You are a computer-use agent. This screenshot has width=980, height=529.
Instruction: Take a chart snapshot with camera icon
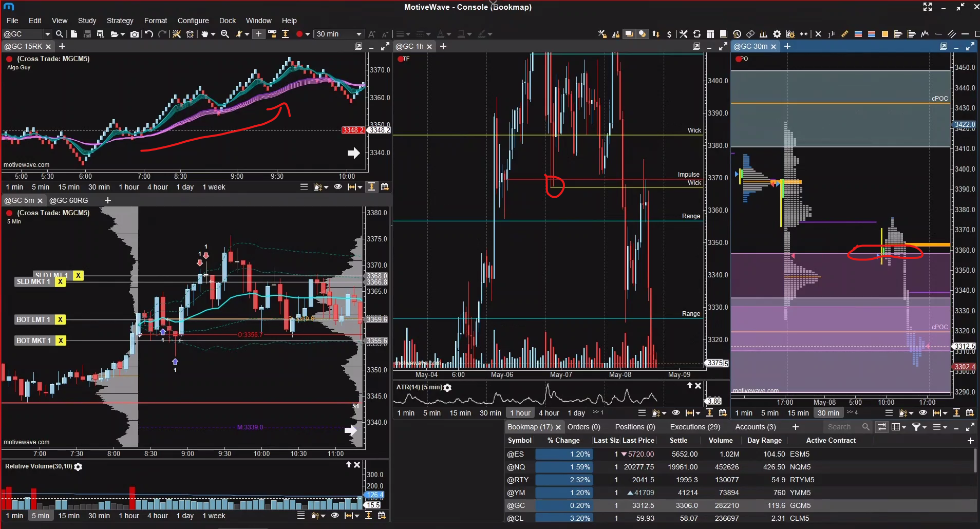(135, 34)
